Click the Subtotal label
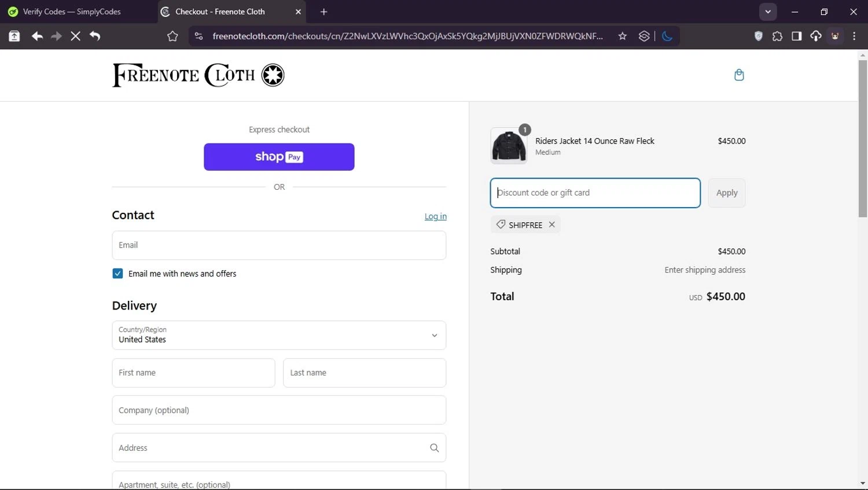868x490 pixels. click(505, 252)
